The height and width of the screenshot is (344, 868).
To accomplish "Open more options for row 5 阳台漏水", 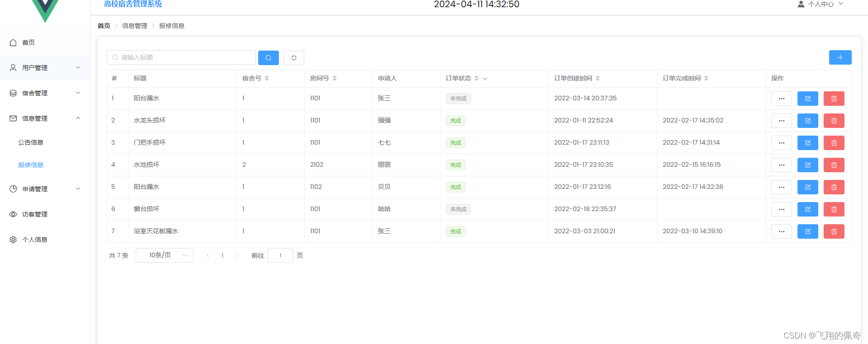I will coord(781,187).
